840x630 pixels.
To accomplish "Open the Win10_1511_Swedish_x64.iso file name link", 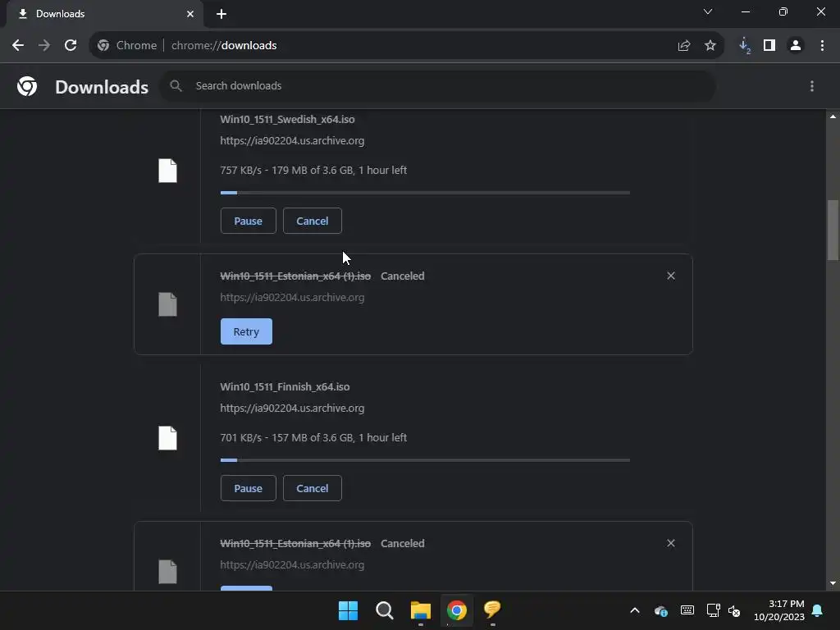I will (x=287, y=120).
